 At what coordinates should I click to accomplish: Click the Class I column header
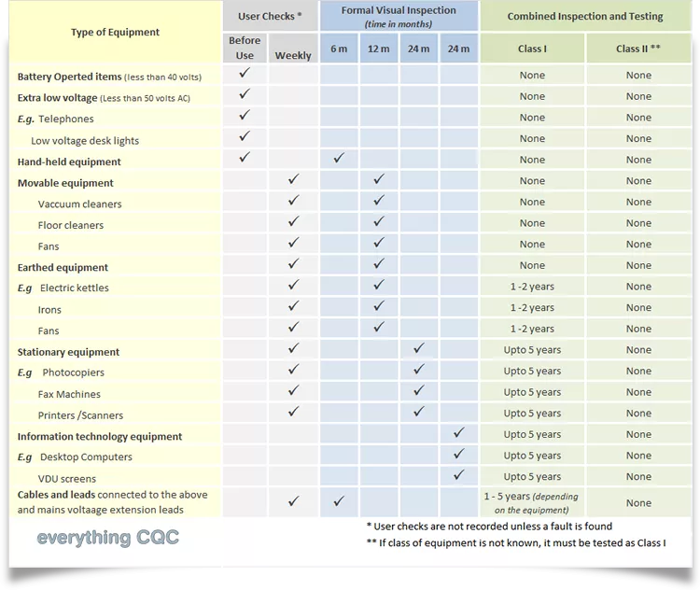click(532, 49)
